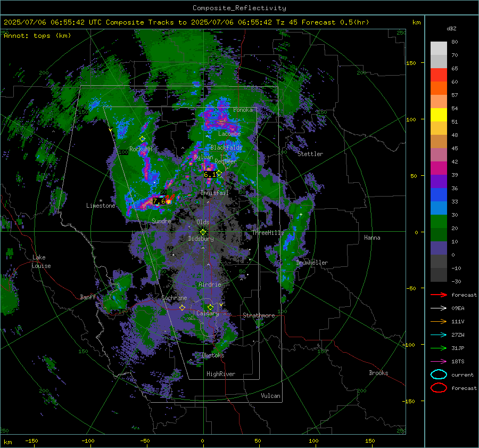This screenshot has width=479, height=448.
Task: Click the ThreeHills label
Action: coord(268,233)
